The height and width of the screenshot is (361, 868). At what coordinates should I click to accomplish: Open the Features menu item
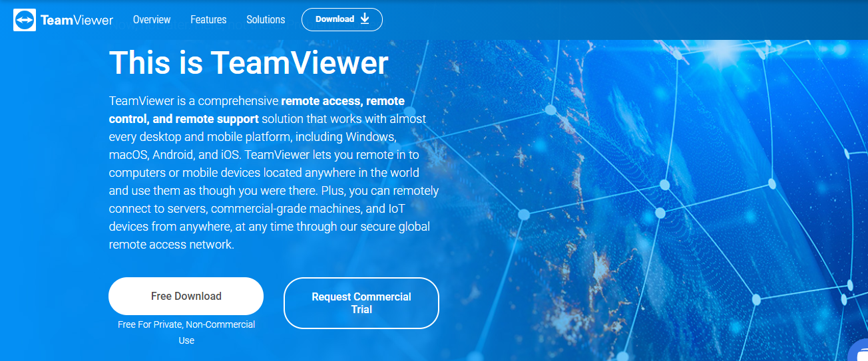tap(208, 20)
